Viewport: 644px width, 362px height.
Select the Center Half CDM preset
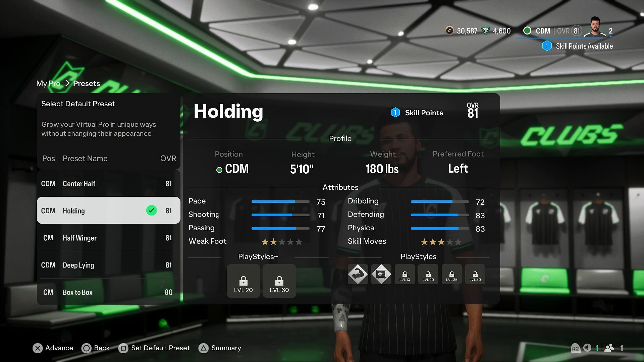(108, 183)
